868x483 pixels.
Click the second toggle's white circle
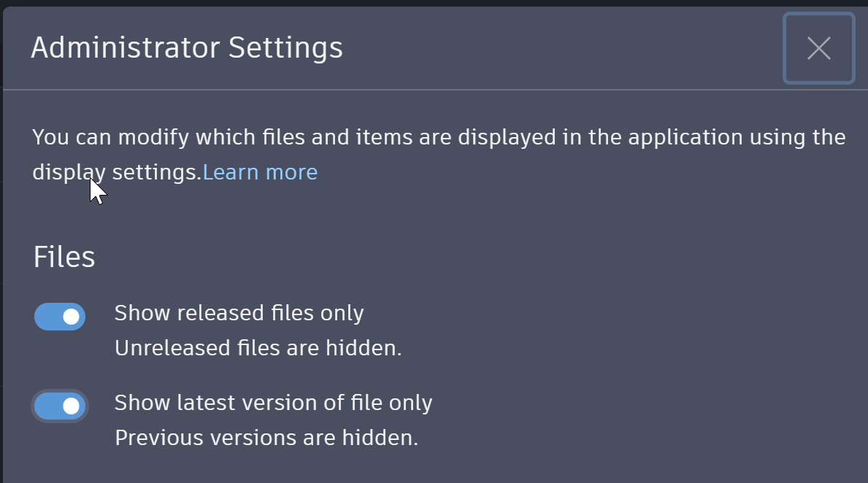[71, 406]
